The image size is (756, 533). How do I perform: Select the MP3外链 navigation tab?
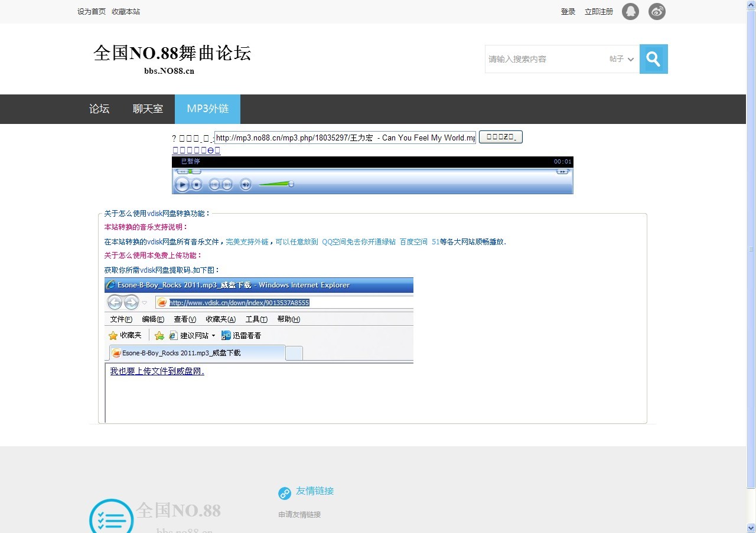coord(207,109)
